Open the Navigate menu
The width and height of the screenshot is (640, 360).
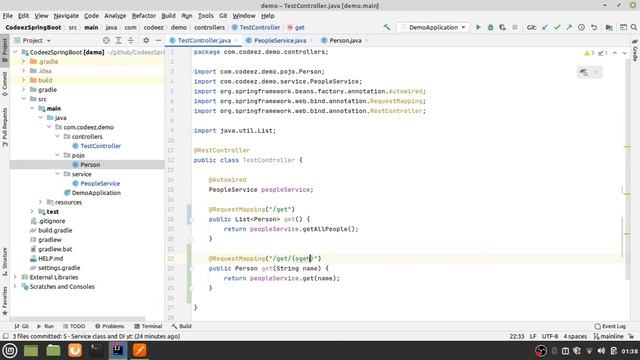point(66,16)
